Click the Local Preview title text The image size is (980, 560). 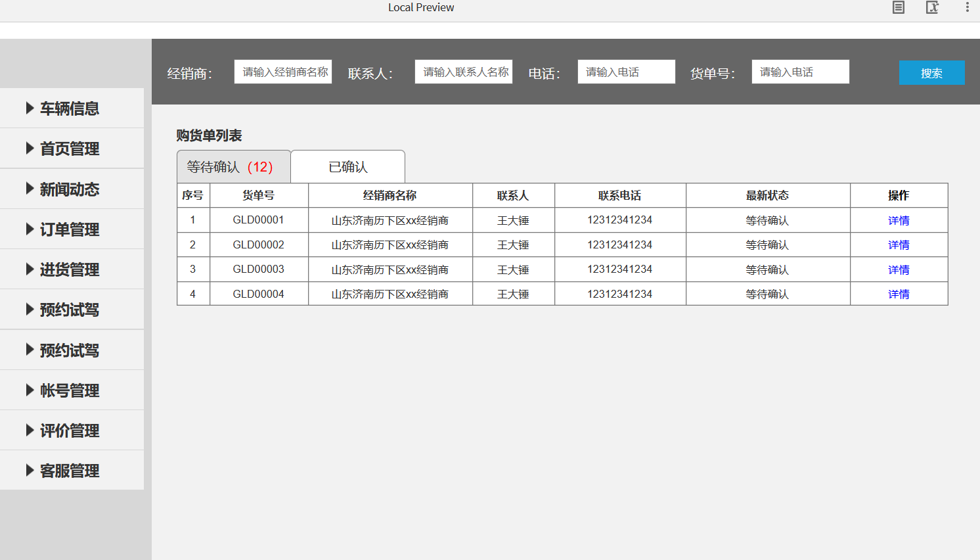tap(421, 7)
